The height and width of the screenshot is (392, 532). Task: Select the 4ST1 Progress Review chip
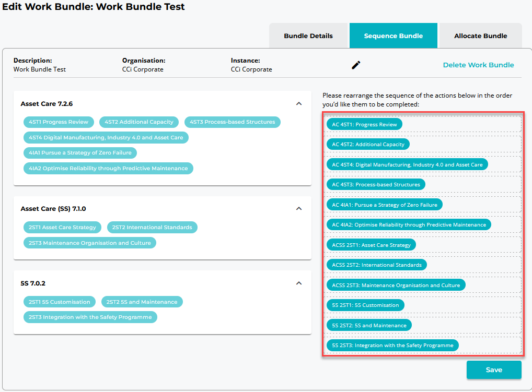59,122
